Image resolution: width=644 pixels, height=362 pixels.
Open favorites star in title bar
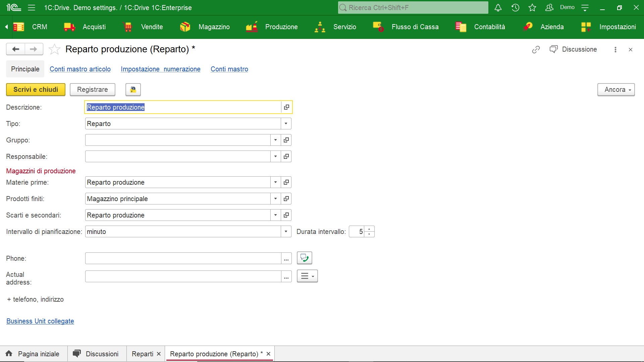[532, 7]
